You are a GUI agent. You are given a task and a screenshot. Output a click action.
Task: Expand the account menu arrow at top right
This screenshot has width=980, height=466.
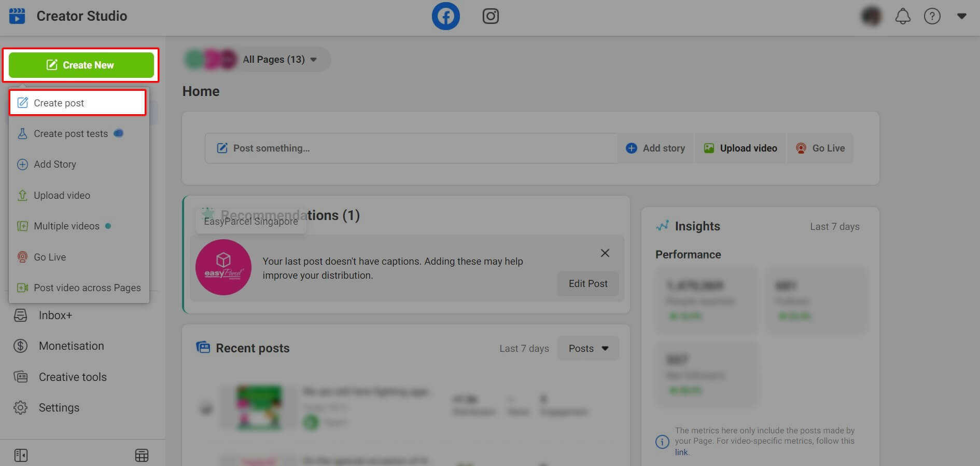click(x=961, y=17)
